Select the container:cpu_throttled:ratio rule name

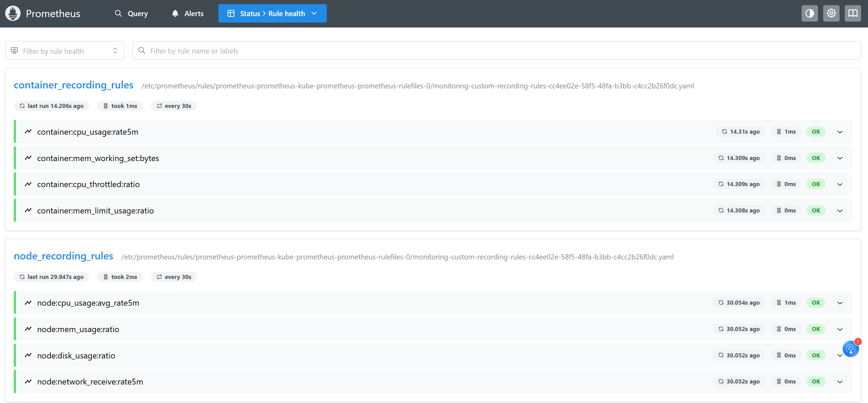click(x=88, y=184)
